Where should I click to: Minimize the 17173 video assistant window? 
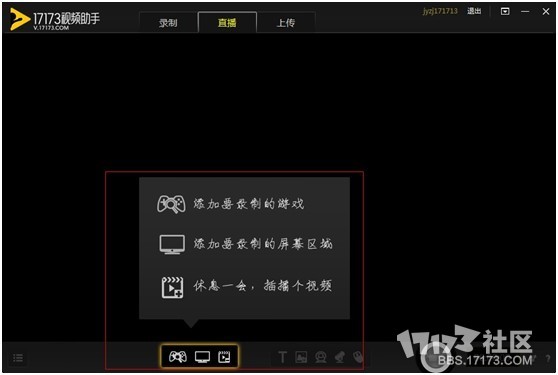click(x=525, y=11)
